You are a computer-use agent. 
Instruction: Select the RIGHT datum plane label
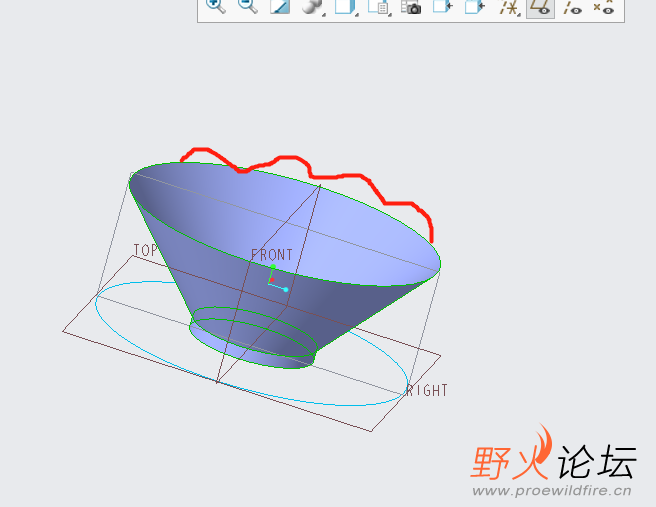(x=427, y=390)
